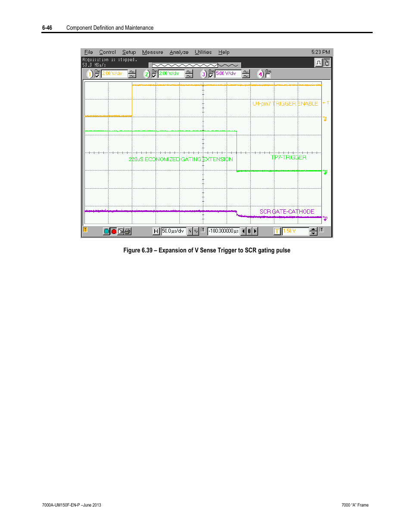Click the memory bar waveform overview
The height and width of the screenshot is (532, 411).
tap(195, 65)
